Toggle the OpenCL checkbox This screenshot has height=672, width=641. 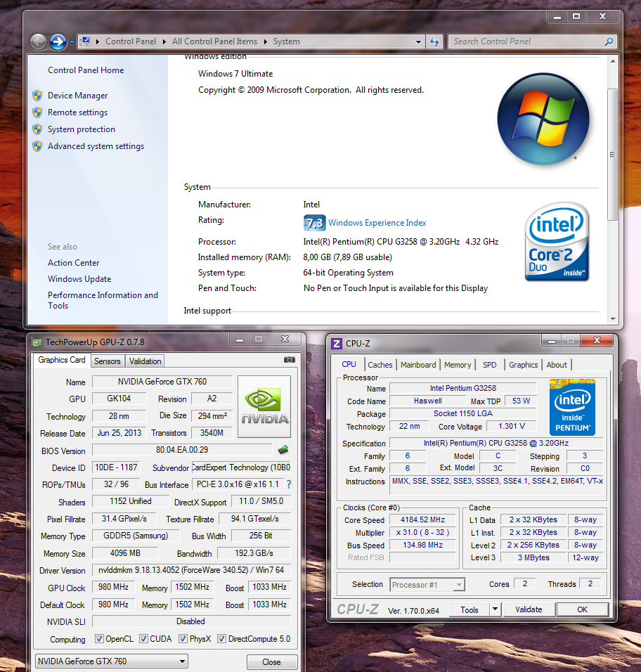pos(100,639)
